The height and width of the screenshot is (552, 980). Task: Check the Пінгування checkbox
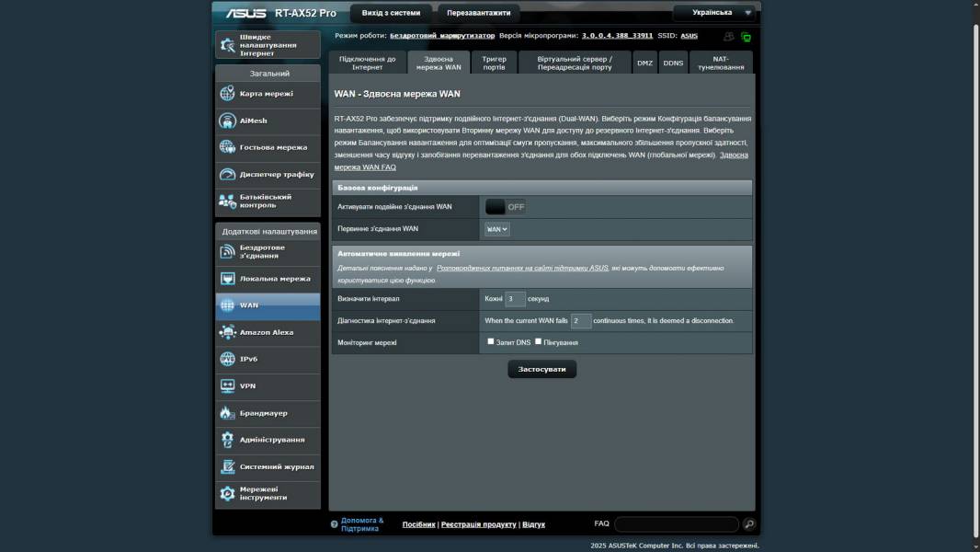539,341
